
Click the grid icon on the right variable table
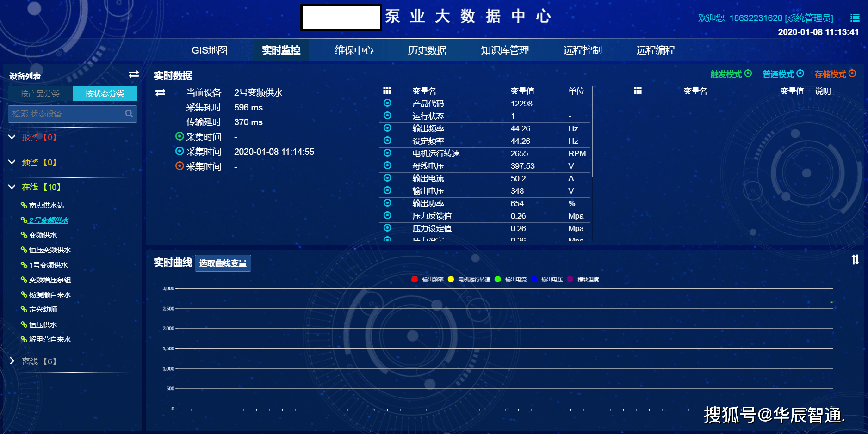pyautogui.click(x=637, y=91)
